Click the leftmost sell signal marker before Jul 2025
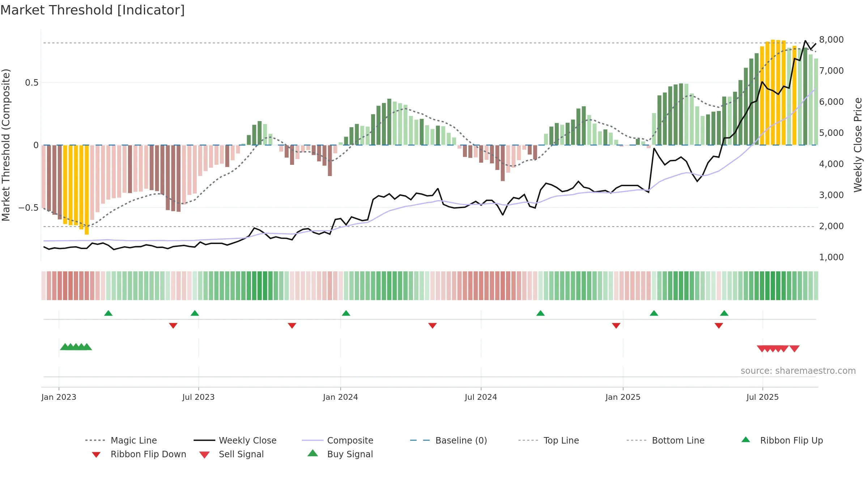 [x=762, y=349]
